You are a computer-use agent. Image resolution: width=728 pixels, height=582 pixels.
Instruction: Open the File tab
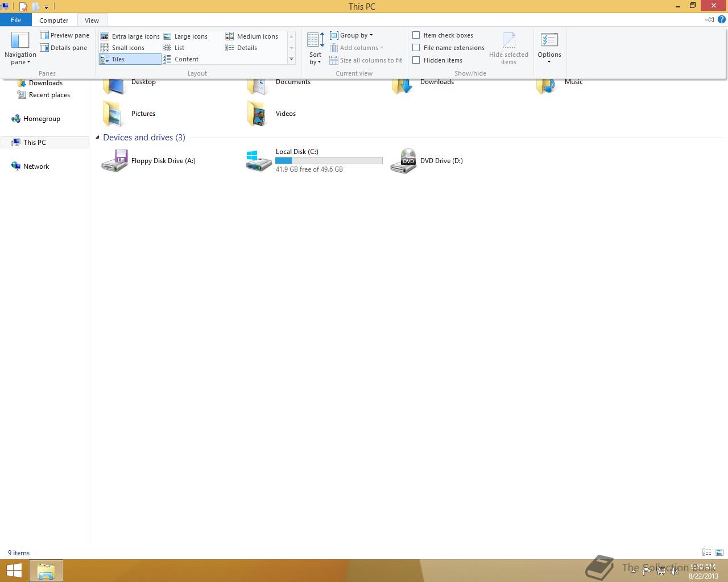pos(16,20)
